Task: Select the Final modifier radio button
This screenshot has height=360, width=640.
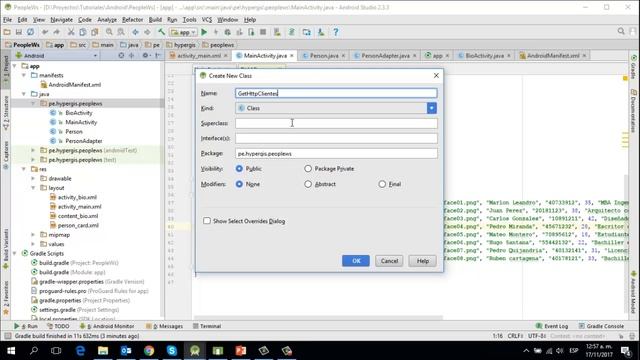Action: pos(382,184)
